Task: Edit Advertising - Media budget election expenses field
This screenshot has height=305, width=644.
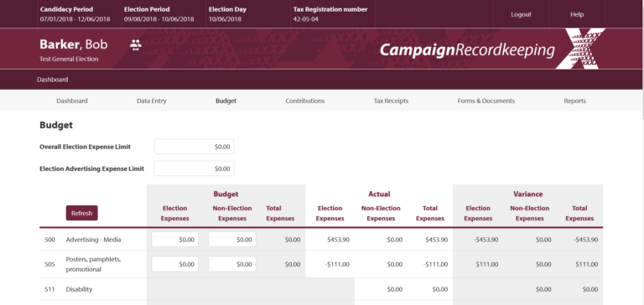Action: point(175,240)
